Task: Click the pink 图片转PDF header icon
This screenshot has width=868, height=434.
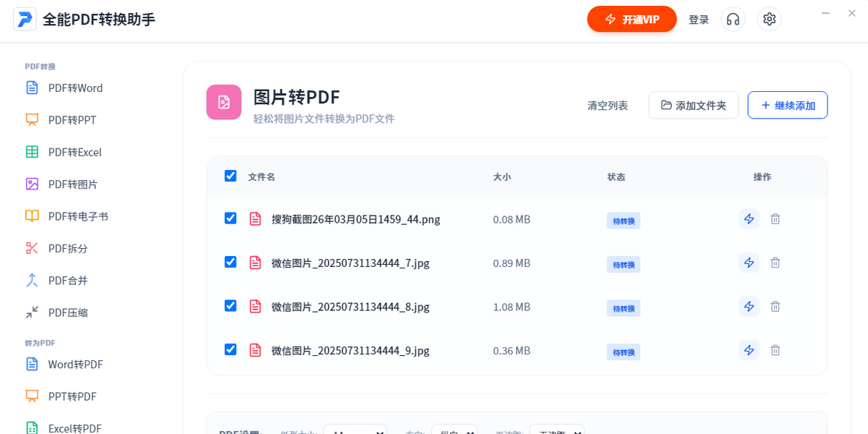Action: click(x=224, y=102)
